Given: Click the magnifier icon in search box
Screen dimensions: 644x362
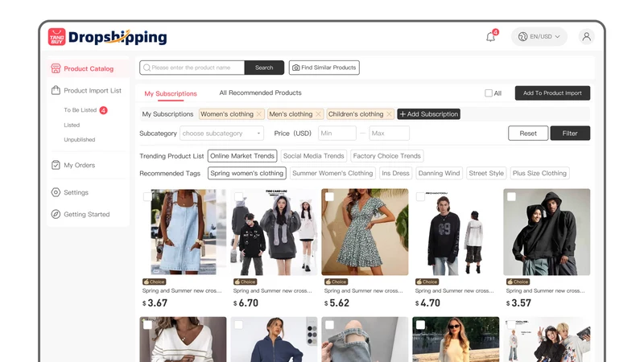Looking at the screenshot, I should point(147,68).
